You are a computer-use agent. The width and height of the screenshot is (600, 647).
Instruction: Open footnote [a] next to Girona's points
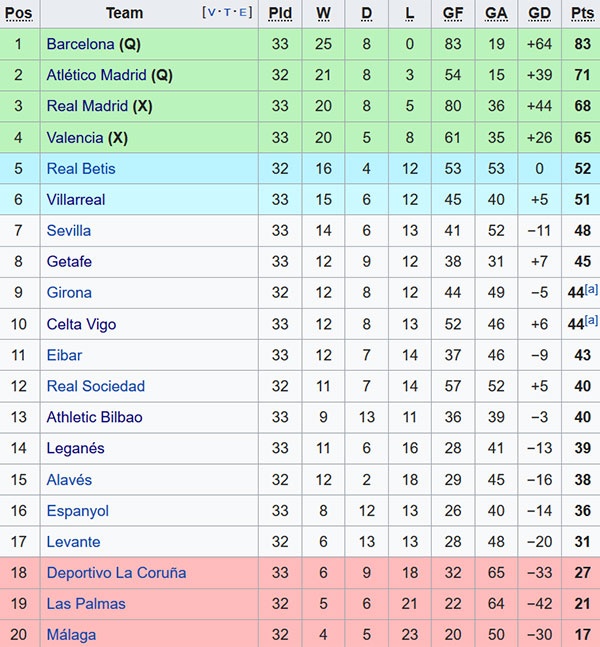[x=591, y=289]
